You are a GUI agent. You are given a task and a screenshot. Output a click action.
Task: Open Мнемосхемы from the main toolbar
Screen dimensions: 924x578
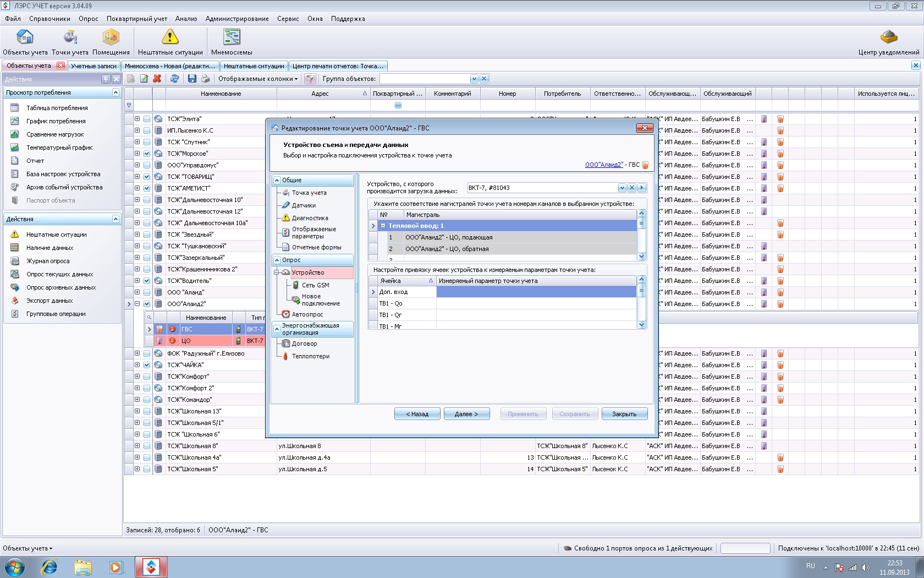point(232,42)
